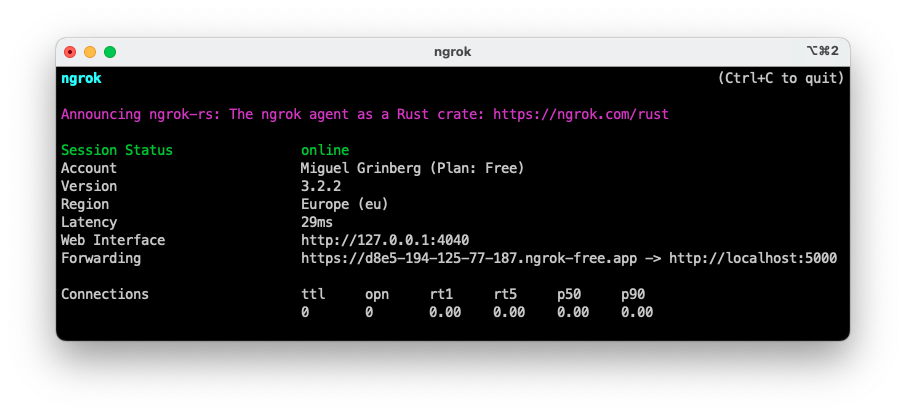Click the "Forwarding" label
The image size is (906, 415).
point(101,258)
